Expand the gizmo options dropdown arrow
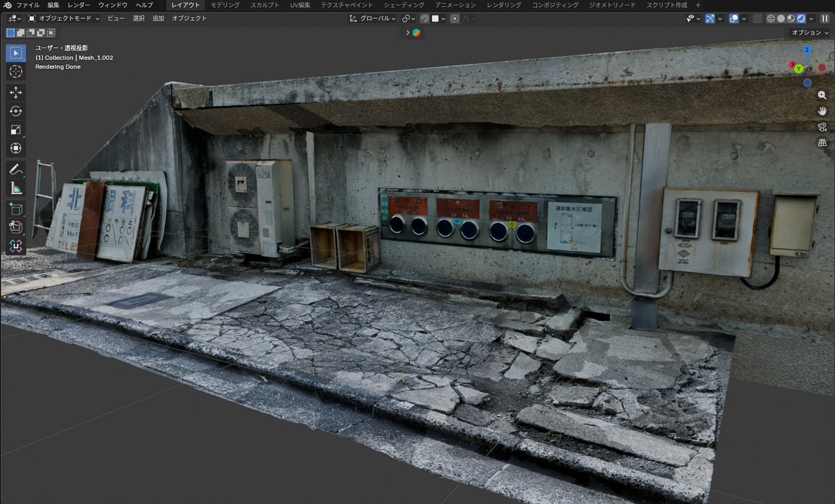Image resolution: width=835 pixels, height=504 pixels. 720,19
